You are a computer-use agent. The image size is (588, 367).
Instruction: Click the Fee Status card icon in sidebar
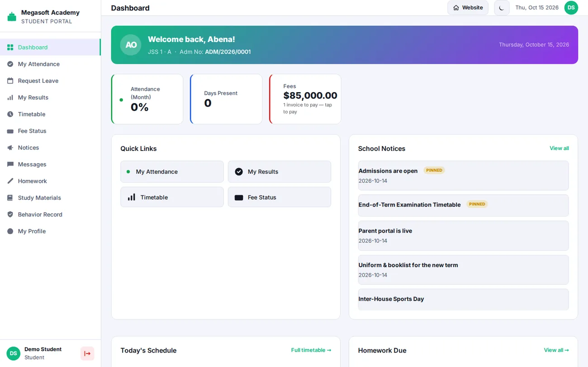(10, 131)
